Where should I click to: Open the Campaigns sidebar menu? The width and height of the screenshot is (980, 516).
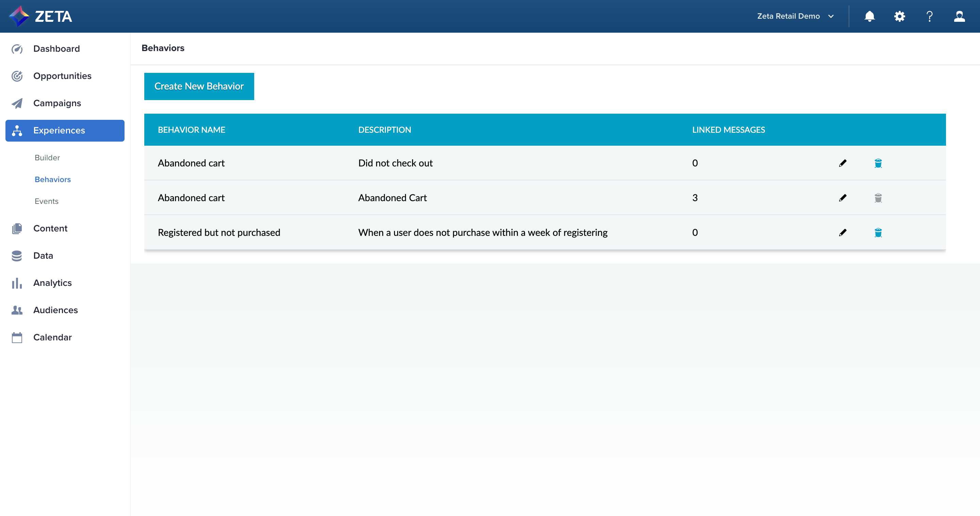57,103
